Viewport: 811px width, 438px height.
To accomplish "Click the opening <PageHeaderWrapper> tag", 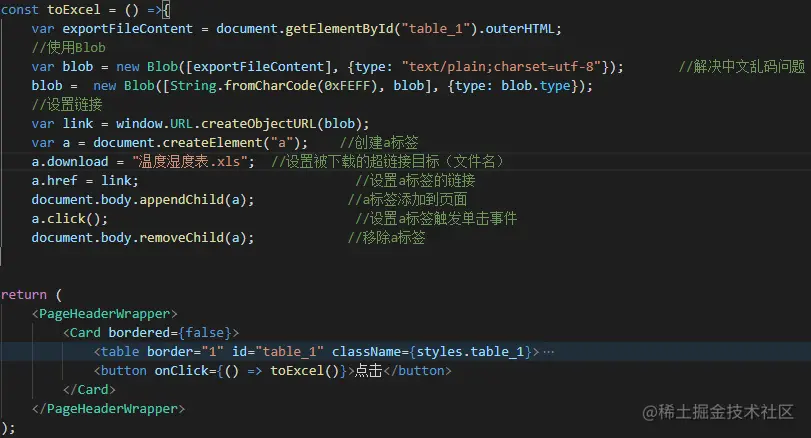I will [104, 314].
